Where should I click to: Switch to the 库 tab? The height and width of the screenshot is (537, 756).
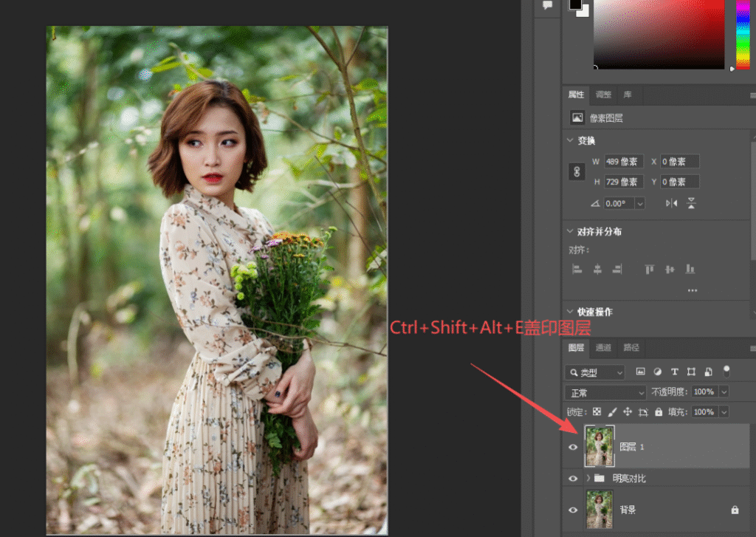pos(628,95)
